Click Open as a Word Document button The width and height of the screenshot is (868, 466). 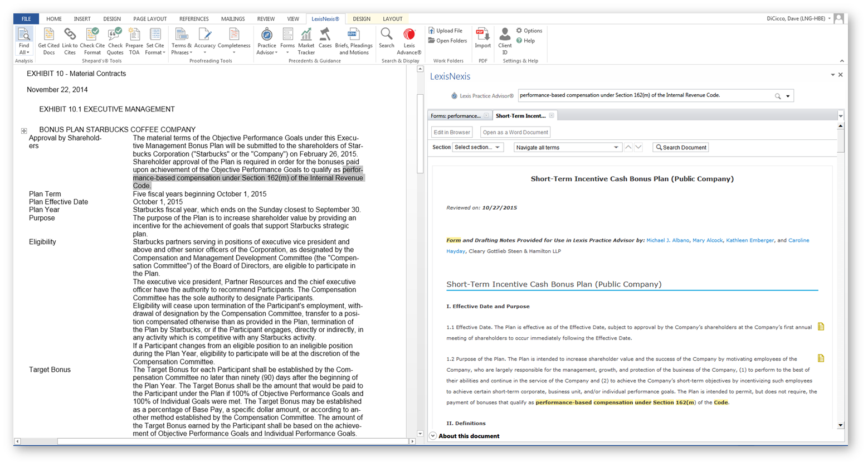click(x=515, y=132)
